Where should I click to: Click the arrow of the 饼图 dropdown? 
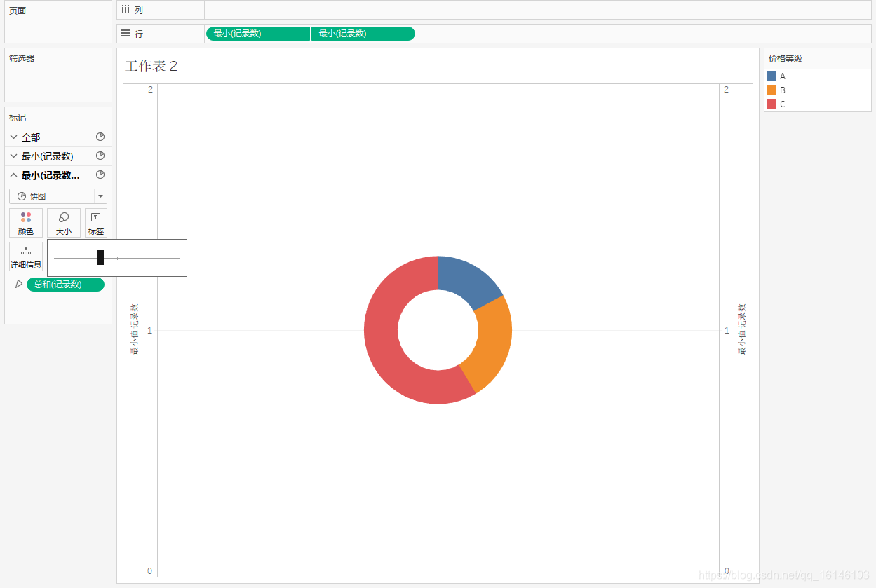coord(100,196)
